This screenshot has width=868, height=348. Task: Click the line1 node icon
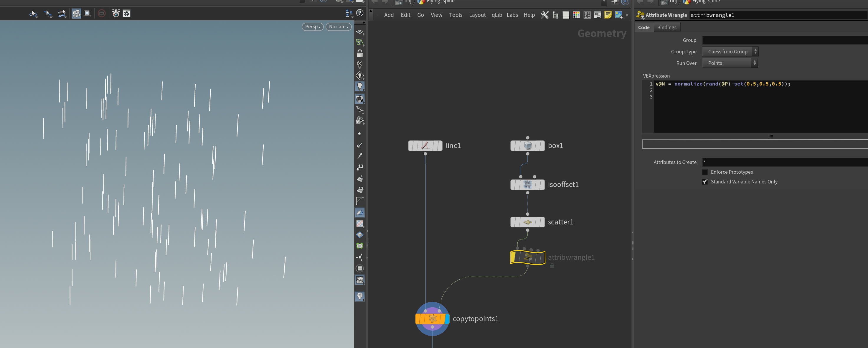point(425,146)
